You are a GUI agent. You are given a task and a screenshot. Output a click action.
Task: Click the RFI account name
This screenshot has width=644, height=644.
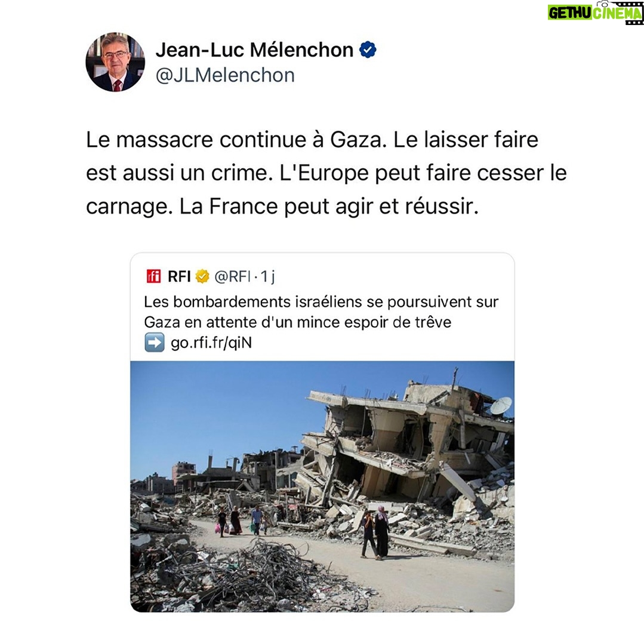[179, 277]
